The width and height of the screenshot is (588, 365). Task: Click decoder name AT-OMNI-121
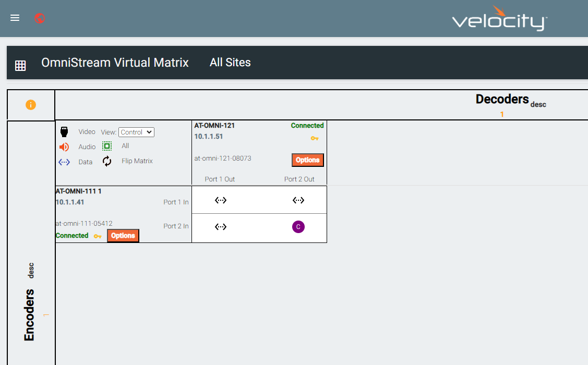click(x=214, y=126)
